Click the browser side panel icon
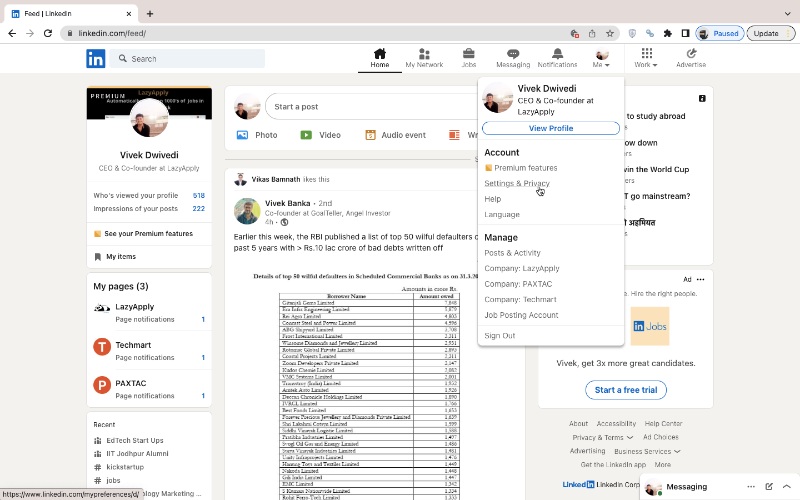 (685, 34)
